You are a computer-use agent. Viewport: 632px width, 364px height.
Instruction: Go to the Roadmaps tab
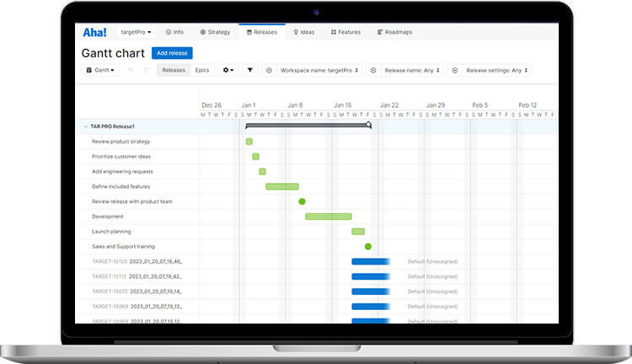(394, 33)
